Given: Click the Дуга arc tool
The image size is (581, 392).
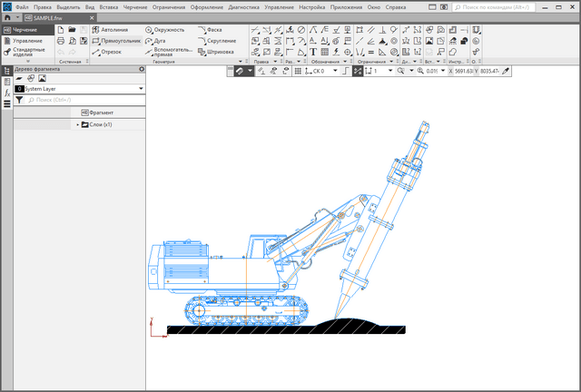Looking at the screenshot, I should tap(159, 41).
